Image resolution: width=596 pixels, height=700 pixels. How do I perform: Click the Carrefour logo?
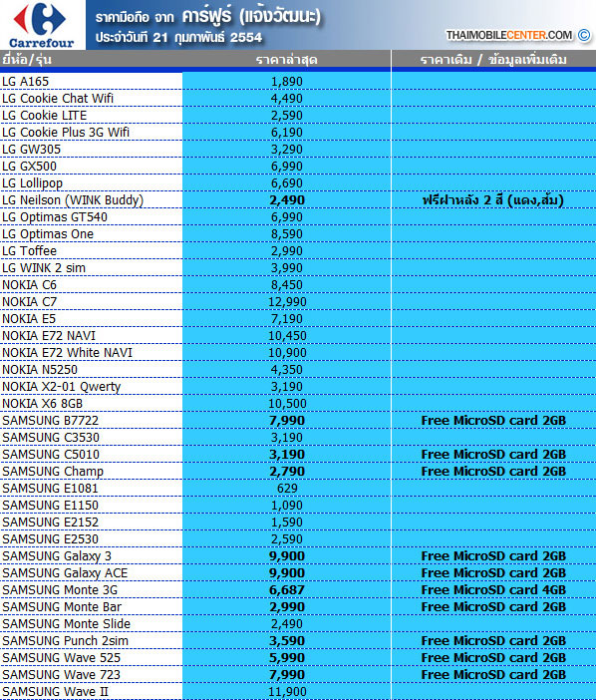42,25
